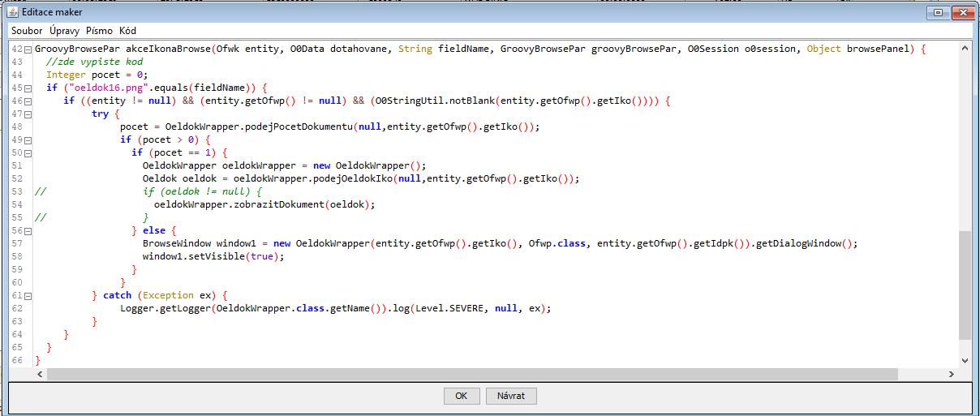Collapse the if block at line 45
980x416 pixels.
point(28,88)
